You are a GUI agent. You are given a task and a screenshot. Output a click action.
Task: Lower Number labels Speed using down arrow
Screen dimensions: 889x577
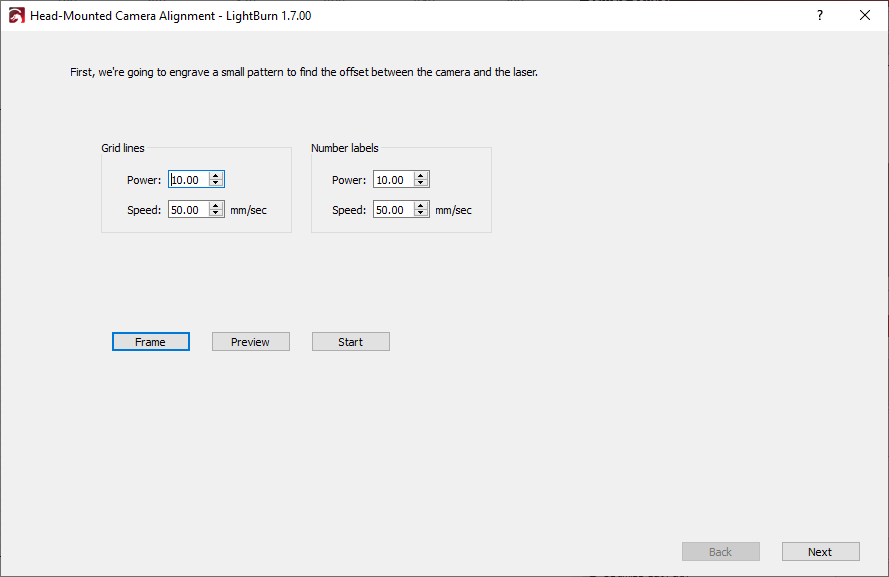421,214
